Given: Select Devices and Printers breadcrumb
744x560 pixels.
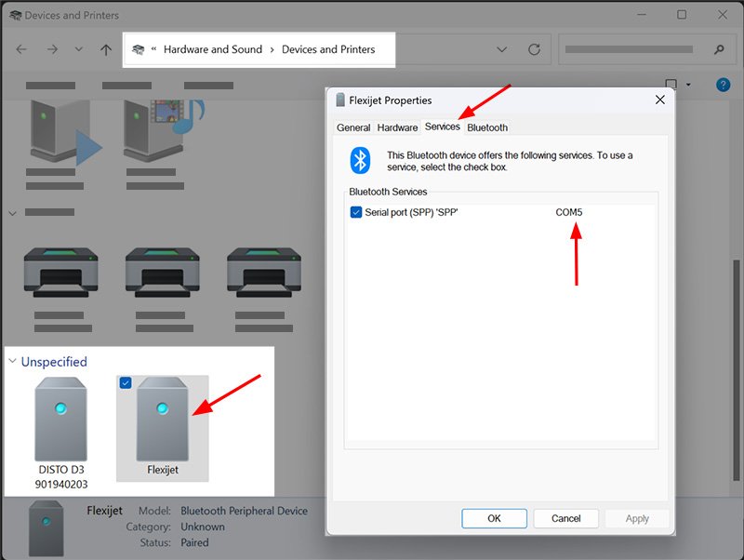Looking at the screenshot, I should 328,49.
